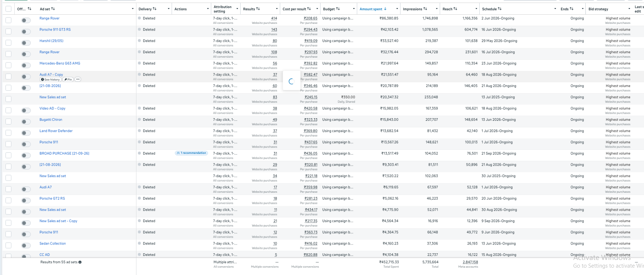The image size is (644, 275).
Task: Switch the Mercedes-Benz G63 AMG ad set toggle
Action: click(x=26, y=65)
